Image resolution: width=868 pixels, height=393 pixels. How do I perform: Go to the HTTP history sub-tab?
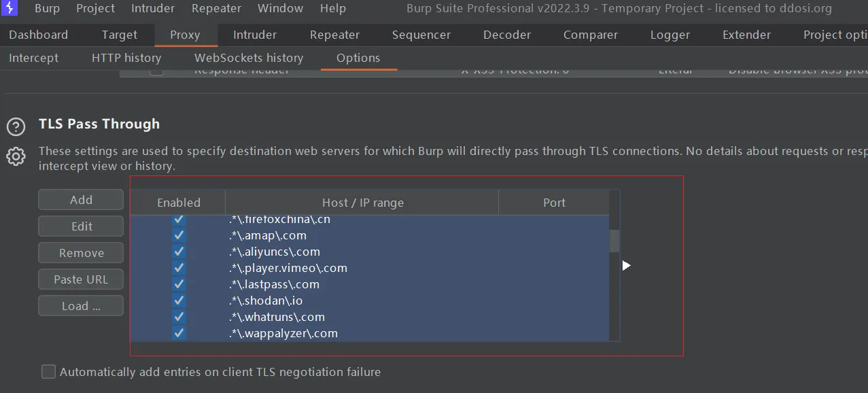pos(126,58)
